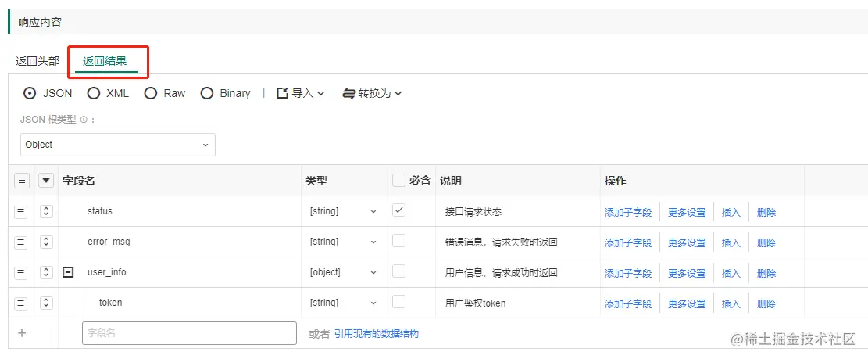868x359 pixels.
Task: Click the 转换为 convert arrows icon
Action: coord(348,93)
